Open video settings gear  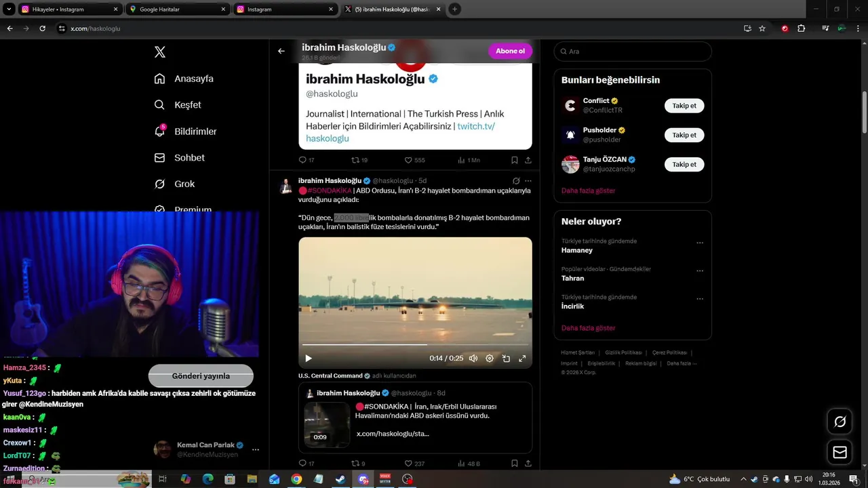pyautogui.click(x=490, y=359)
